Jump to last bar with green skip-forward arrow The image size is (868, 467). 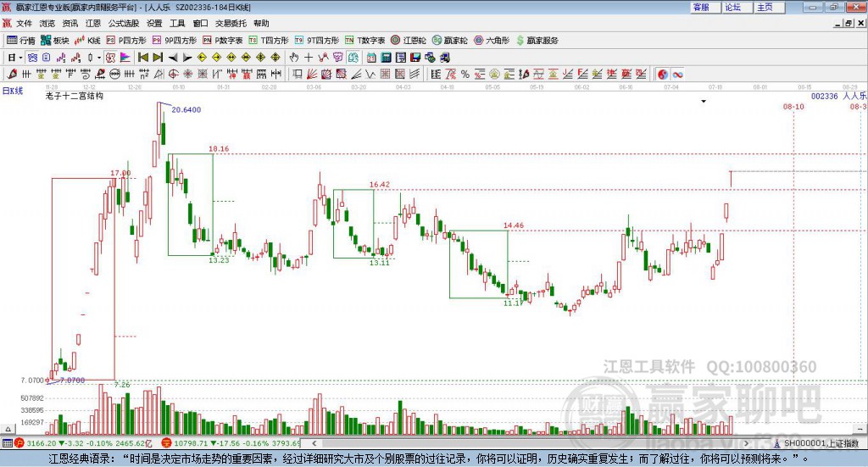158,58
